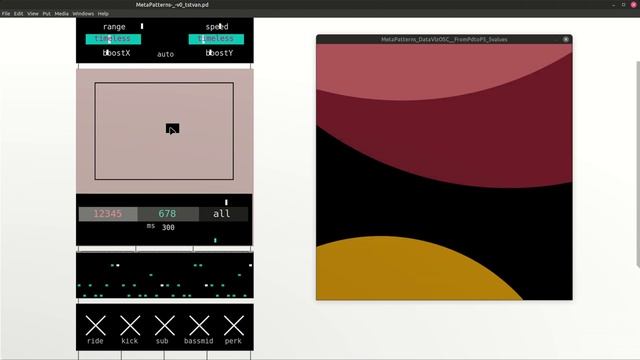Screen dimensions: 640x360
Task: Open the Help menu
Action: (x=103, y=13)
